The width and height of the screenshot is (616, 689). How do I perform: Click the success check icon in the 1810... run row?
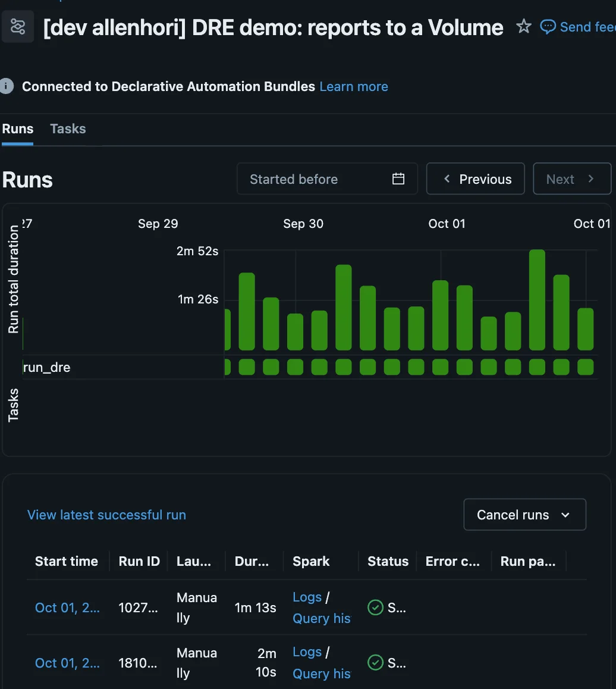pos(375,663)
